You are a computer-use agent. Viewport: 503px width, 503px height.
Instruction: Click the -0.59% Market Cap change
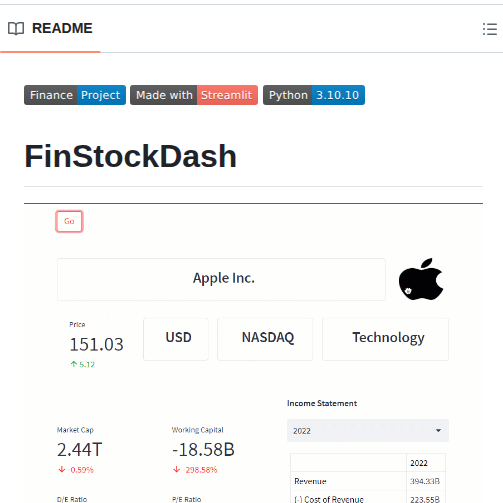(76, 470)
